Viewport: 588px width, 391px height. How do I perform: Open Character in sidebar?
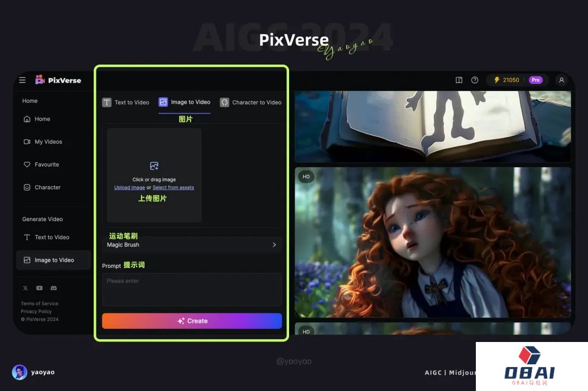click(x=53, y=187)
